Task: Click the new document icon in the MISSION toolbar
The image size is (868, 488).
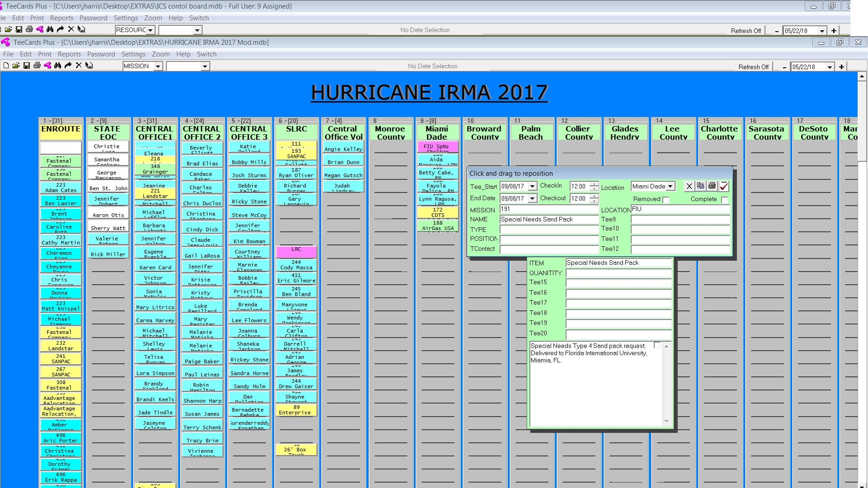Action: point(6,66)
